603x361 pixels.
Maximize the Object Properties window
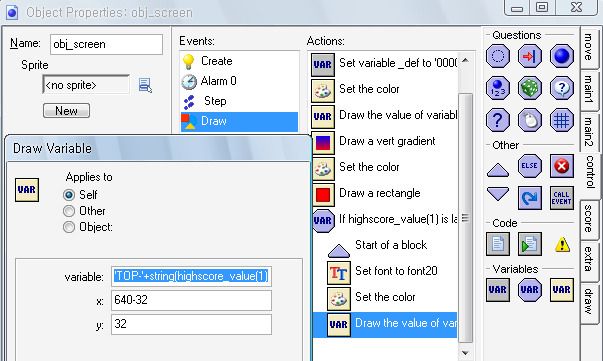click(x=542, y=7)
